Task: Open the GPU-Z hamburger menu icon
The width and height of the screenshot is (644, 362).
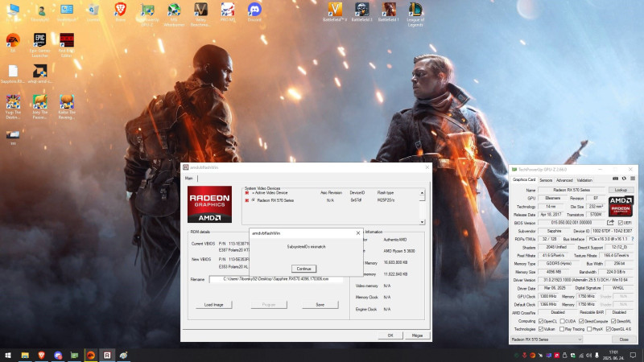Action: pyautogui.click(x=633, y=179)
